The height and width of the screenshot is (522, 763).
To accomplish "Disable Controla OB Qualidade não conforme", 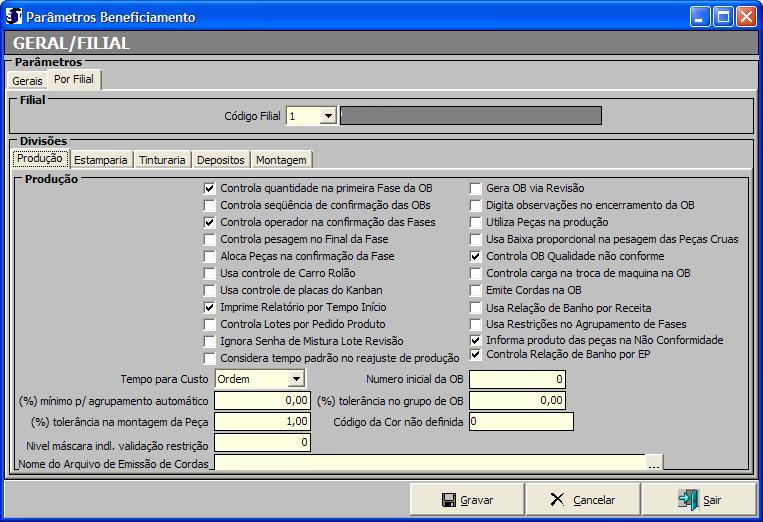I will 476,256.
